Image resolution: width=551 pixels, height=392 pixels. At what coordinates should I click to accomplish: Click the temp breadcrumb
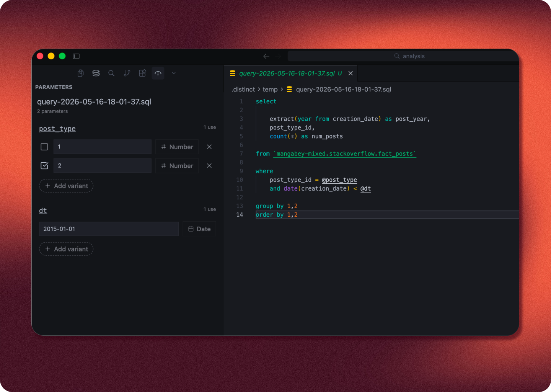[270, 90]
